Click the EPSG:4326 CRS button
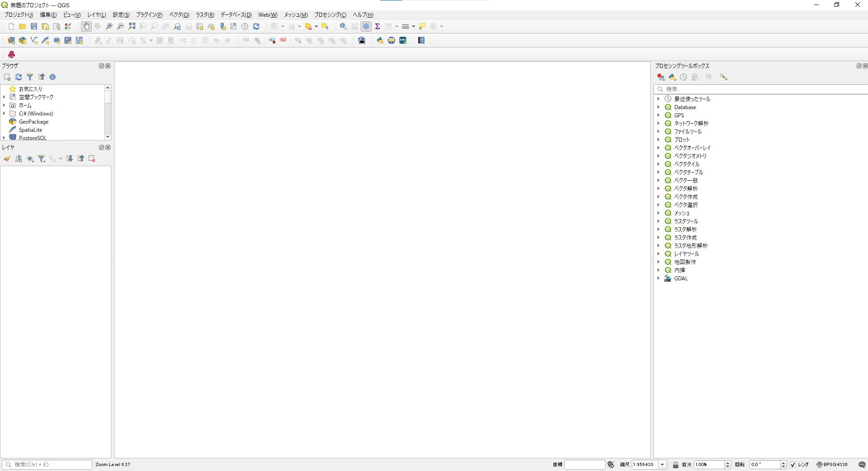 pos(832,465)
